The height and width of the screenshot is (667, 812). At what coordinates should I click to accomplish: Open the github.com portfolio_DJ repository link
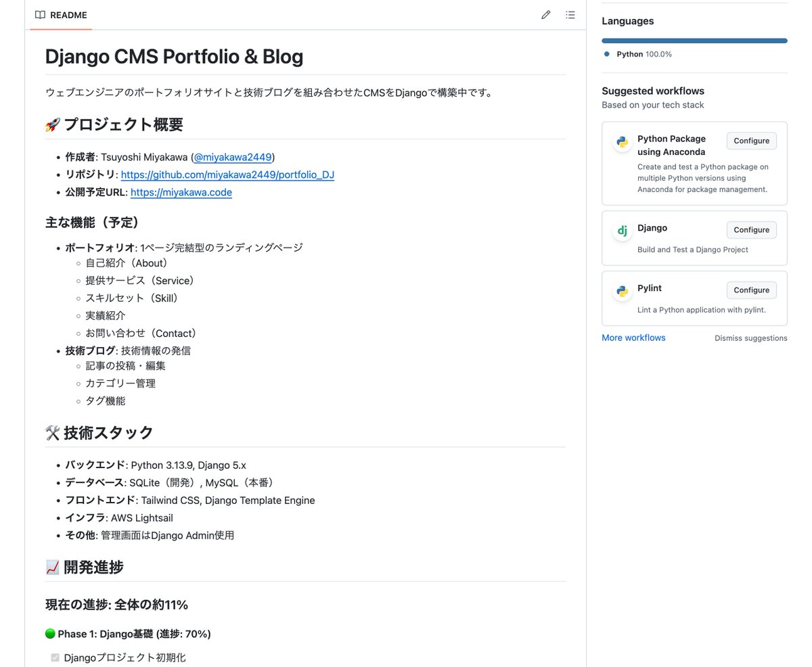pos(227,175)
